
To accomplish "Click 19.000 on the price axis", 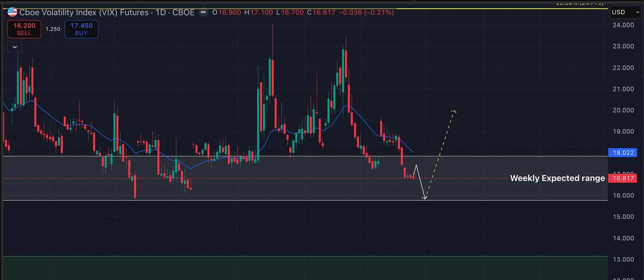I will click(624, 131).
